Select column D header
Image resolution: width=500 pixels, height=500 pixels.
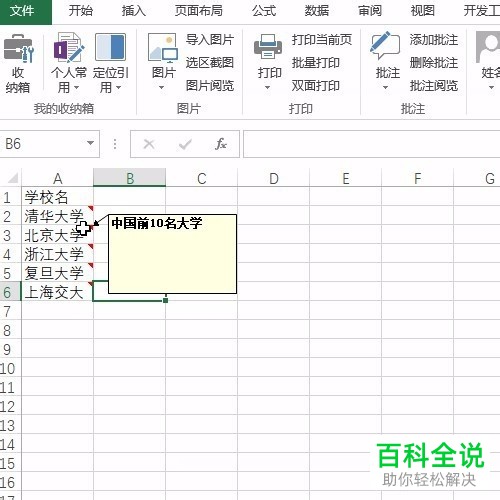pos(274,178)
